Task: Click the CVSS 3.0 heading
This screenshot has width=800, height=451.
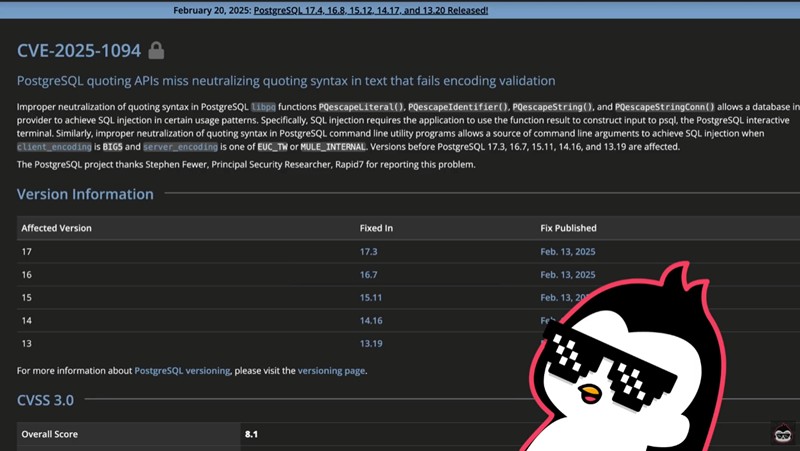Action: [45, 400]
